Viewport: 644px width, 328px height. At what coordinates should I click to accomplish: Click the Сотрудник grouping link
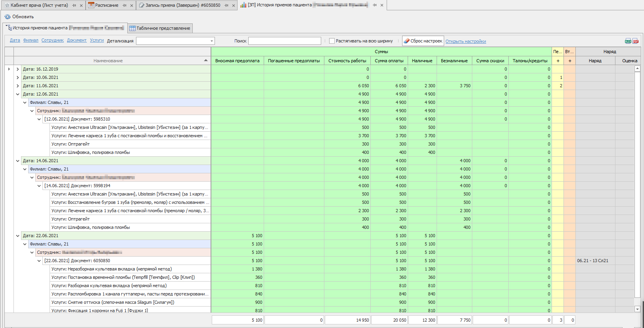pyautogui.click(x=52, y=40)
